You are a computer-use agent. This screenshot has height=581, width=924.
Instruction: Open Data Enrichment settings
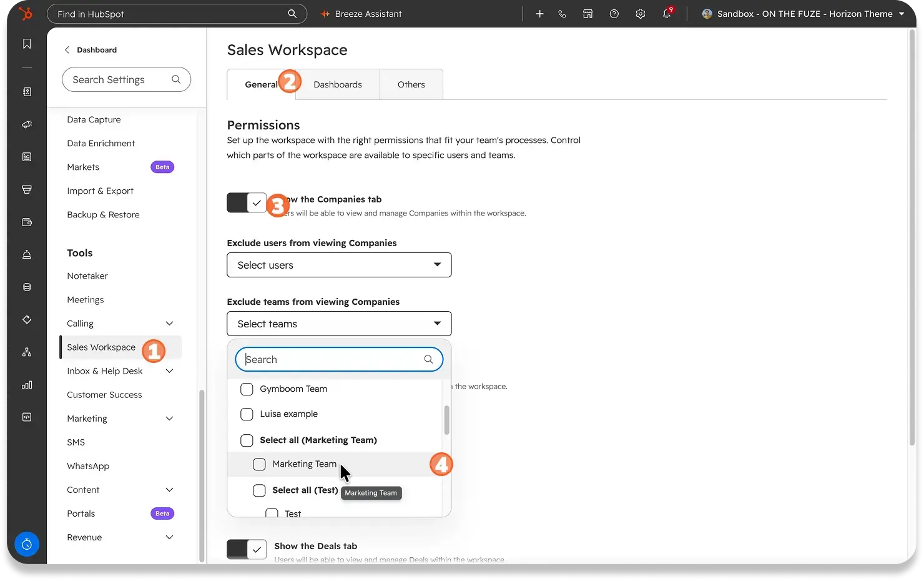point(101,143)
